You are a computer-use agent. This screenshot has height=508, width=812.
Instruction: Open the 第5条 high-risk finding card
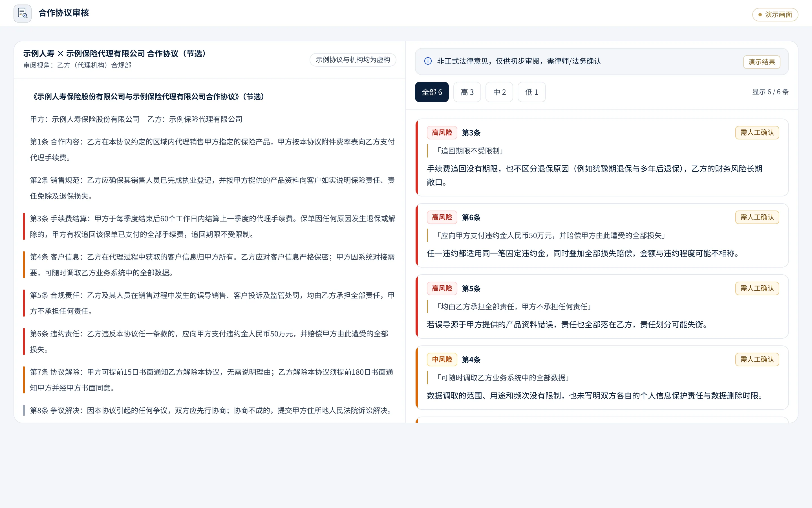[602, 307]
